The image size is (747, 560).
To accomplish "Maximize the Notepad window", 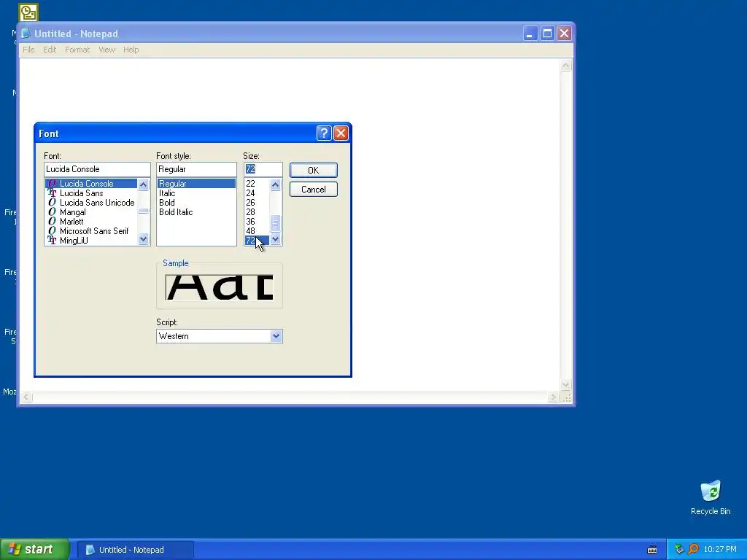I will (547, 34).
